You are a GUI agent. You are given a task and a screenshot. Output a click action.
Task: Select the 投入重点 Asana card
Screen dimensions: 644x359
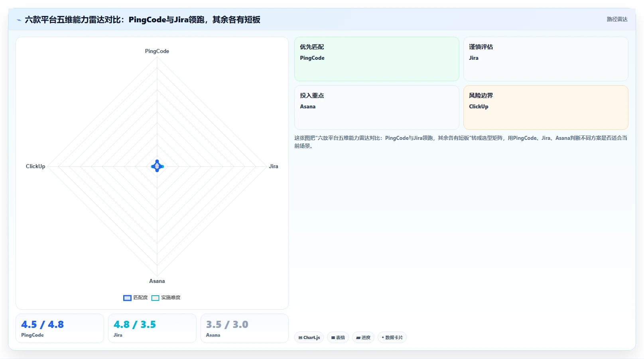pos(376,108)
